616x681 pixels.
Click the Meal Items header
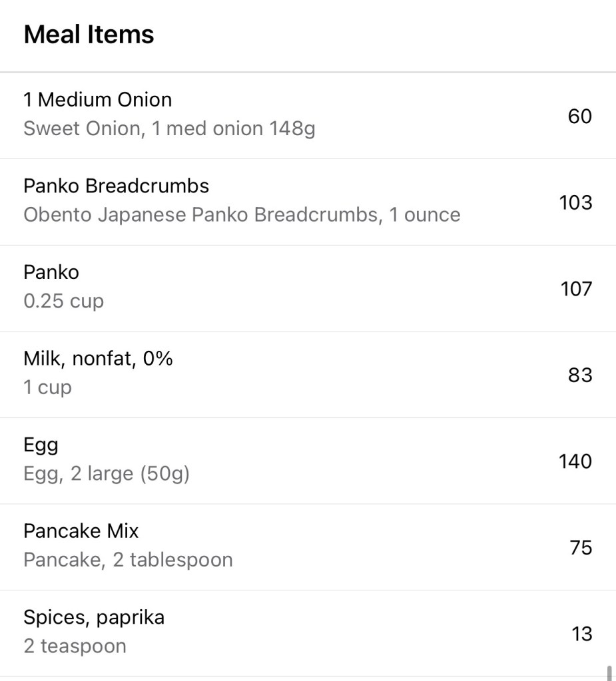coord(89,35)
